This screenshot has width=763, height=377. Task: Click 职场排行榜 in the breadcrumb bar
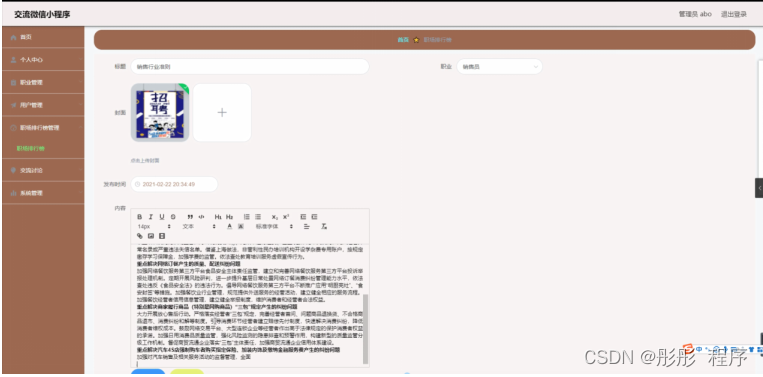click(x=437, y=40)
